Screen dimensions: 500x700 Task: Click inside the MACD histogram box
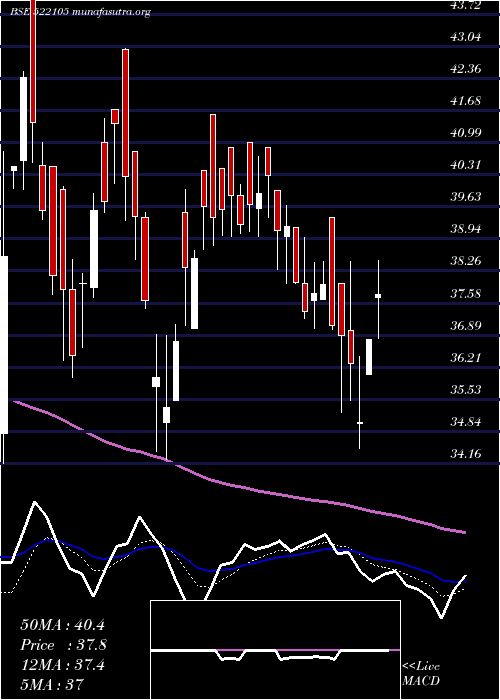click(x=275, y=650)
